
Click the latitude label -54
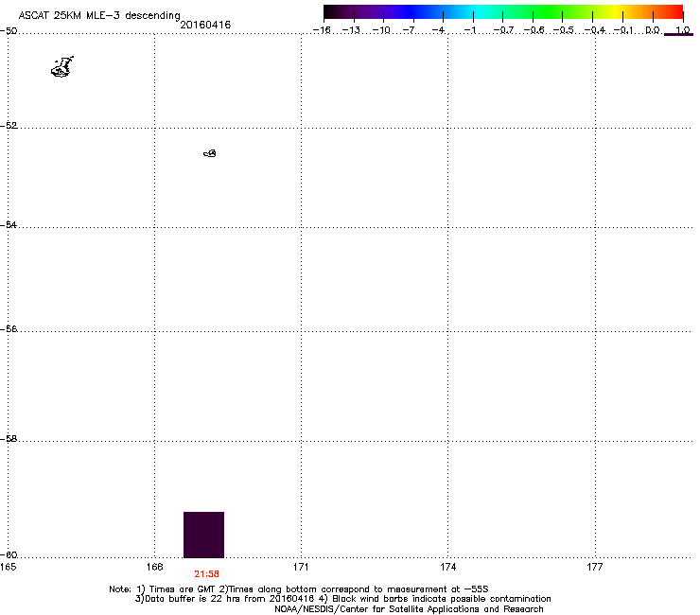(x=9, y=224)
